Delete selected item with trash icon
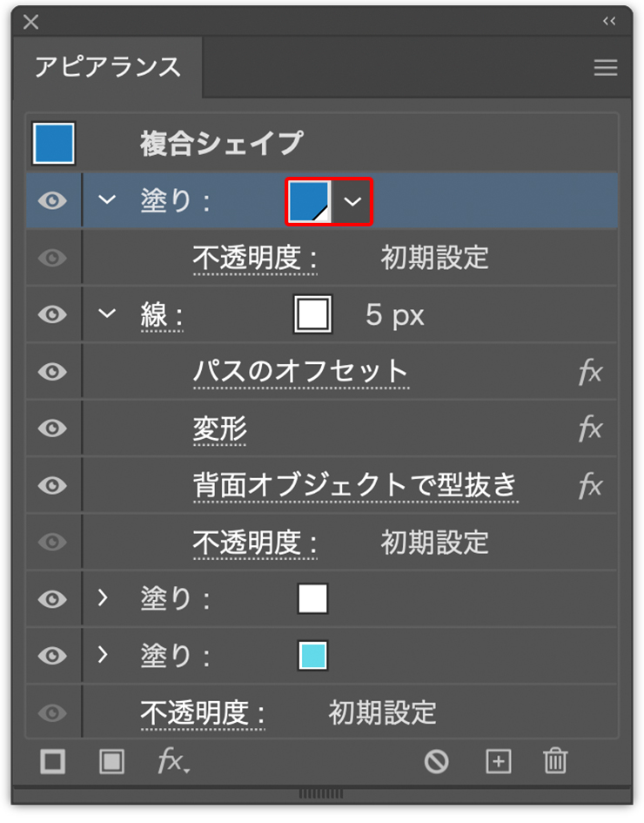Image resolution: width=644 pixels, height=823 pixels. pos(555,762)
